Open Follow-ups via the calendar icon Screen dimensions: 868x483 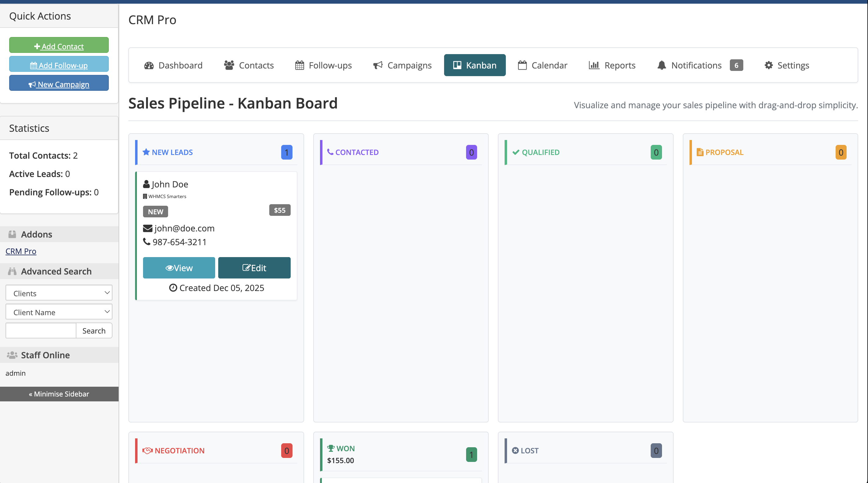(x=299, y=65)
